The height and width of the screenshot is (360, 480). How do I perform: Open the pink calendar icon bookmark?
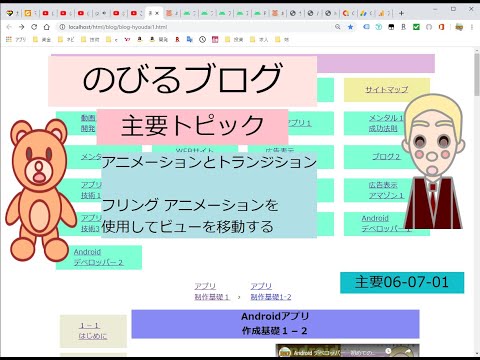pos(215,39)
